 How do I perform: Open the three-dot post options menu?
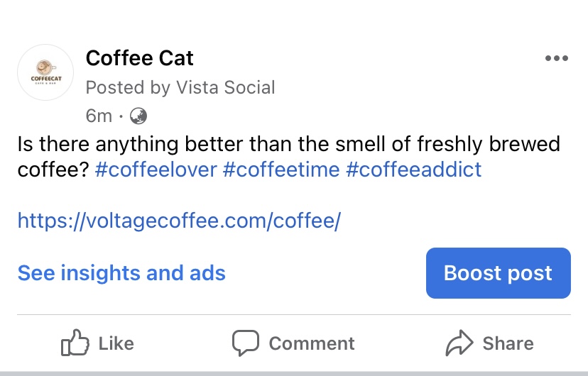[x=557, y=58]
